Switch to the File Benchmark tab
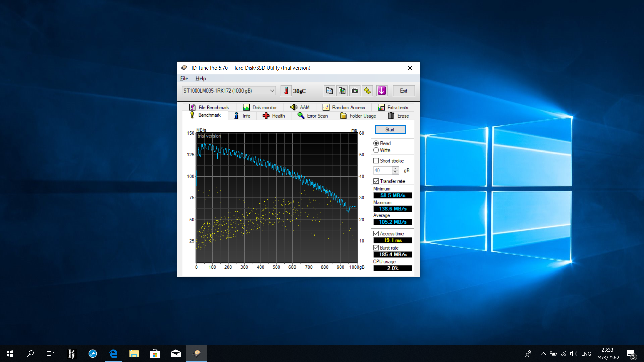 coord(209,107)
